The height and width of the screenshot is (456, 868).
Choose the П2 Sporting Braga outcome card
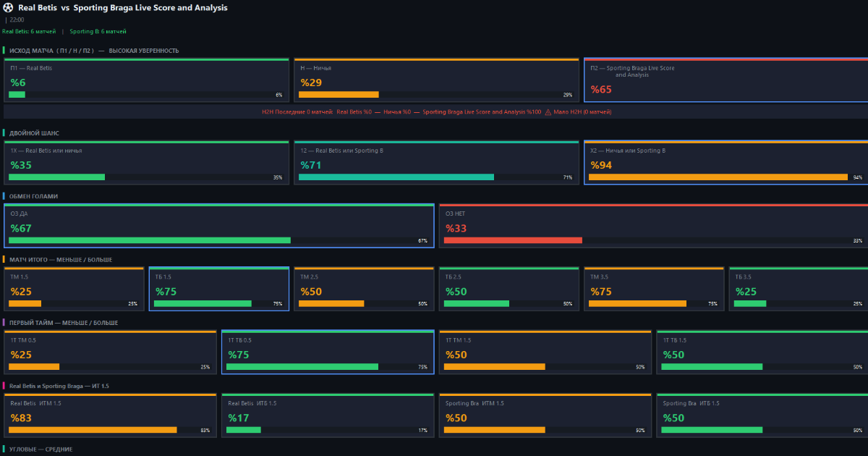pyautogui.click(x=726, y=80)
